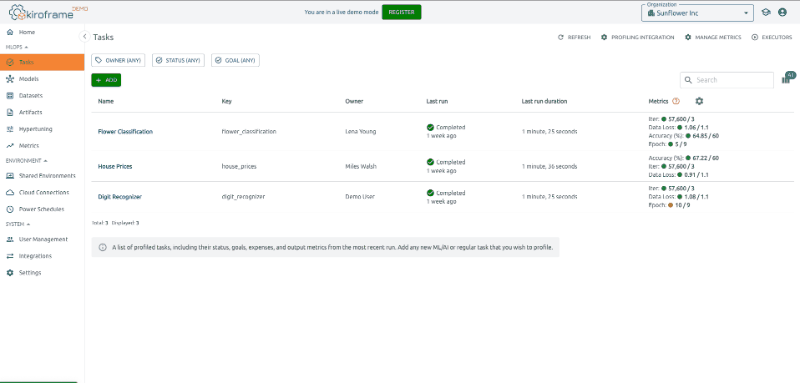Click the green Accuracy indicator for House Prices
This screenshot has height=383, width=800.
coord(688,158)
